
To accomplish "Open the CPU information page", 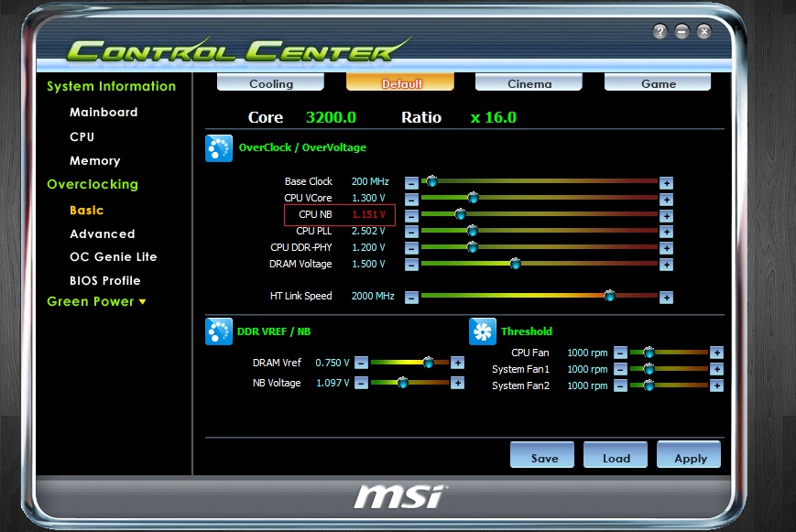I will (x=82, y=136).
